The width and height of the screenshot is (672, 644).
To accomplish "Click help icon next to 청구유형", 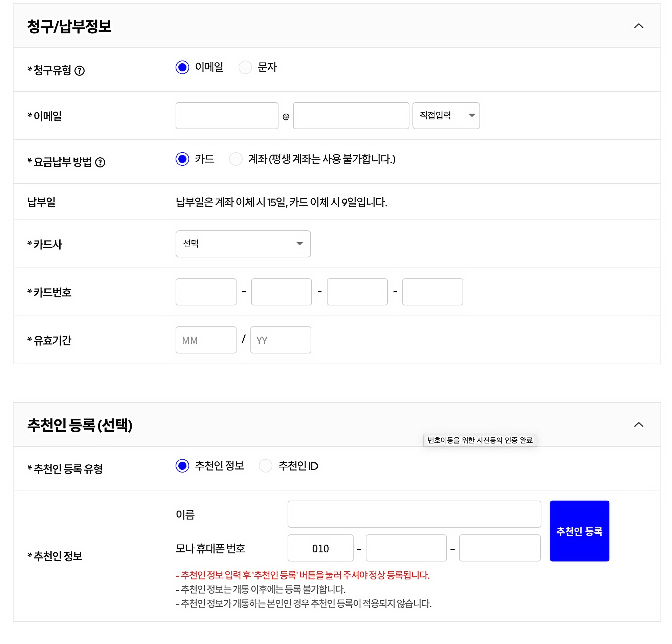I will [x=80, y=71].
